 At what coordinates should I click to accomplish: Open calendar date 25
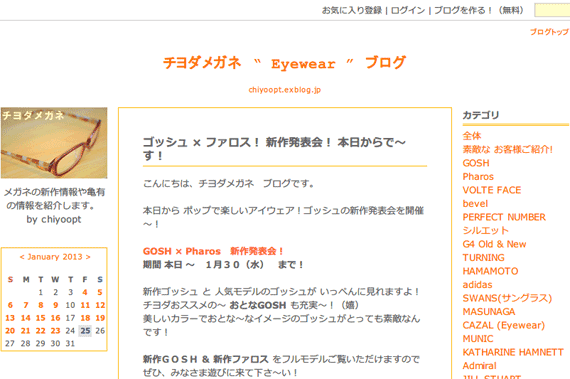point(85,331)
